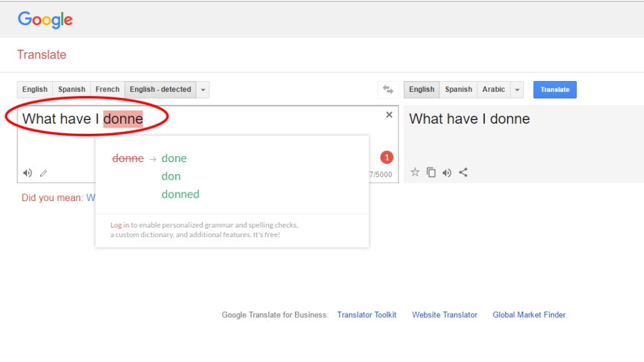Click the strikethrough 'donne' in suggestion popup
The width and height of the screenshot is (644, 362).
point(128,158)
